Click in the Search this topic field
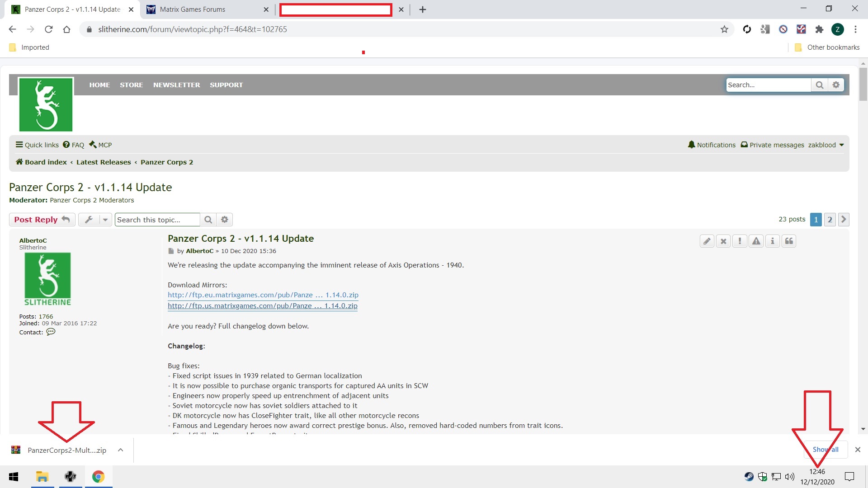Image resolution: width=868 pixels, height=488 pixels. (157, 220)
